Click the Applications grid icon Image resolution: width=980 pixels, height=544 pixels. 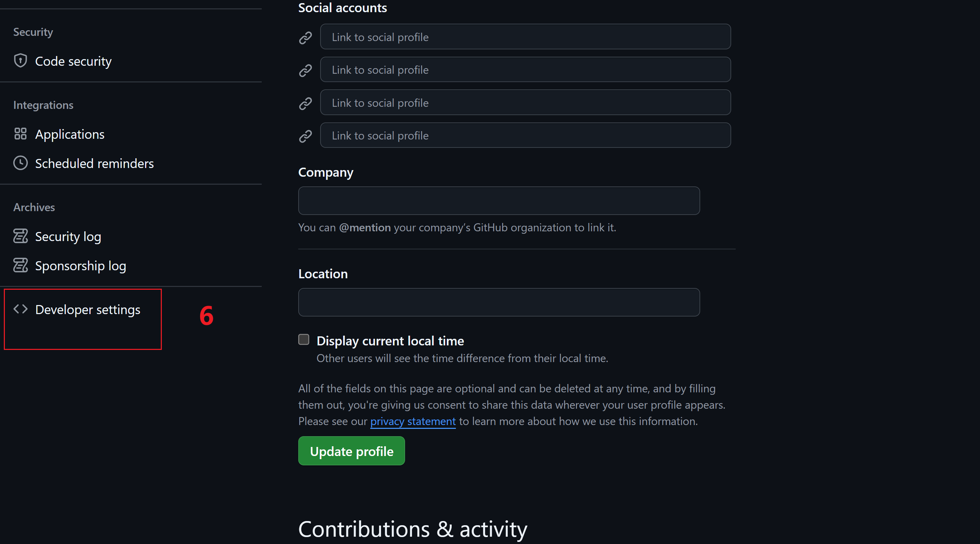click(20, 134)
